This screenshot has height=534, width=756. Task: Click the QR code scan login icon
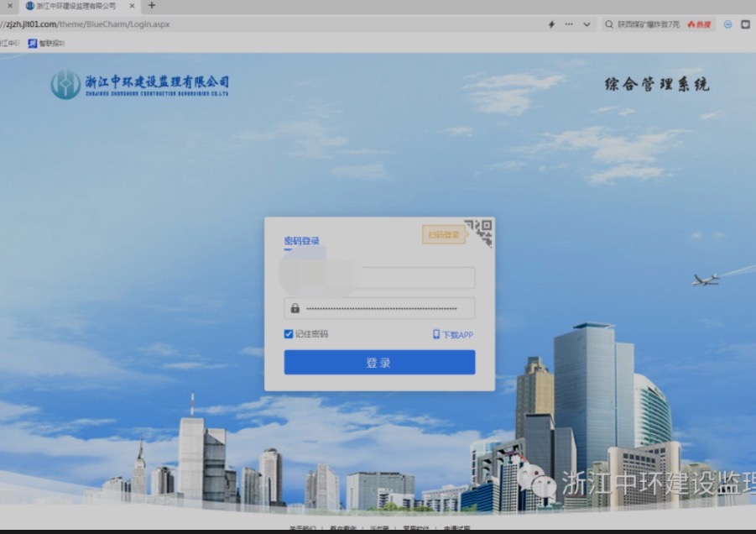[x=479, y=233]
